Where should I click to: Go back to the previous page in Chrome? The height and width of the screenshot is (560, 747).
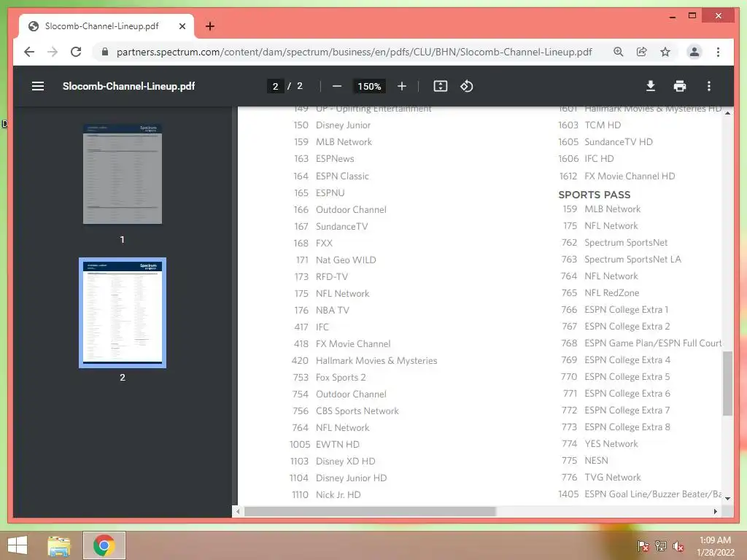(29, 52)
